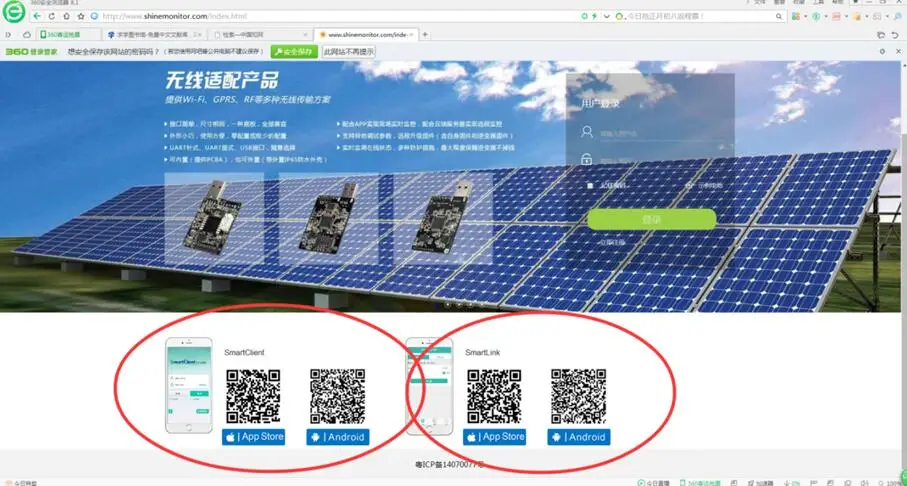
Task: Click the SmartLink phone mockup image
Action: (429, 386)
